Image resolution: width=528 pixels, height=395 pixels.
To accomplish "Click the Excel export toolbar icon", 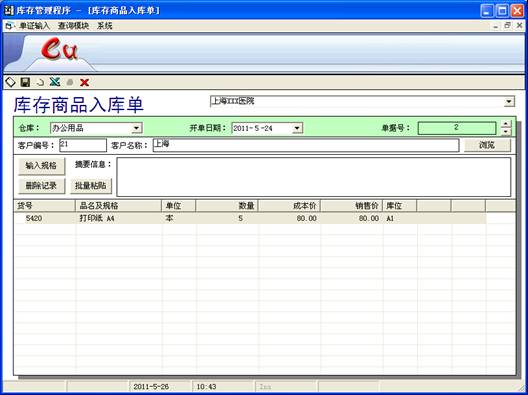I will tap(55, 82).
